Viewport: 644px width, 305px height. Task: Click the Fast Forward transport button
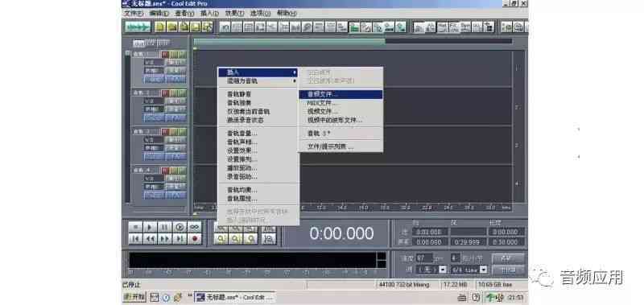click(x=165, y=239)
